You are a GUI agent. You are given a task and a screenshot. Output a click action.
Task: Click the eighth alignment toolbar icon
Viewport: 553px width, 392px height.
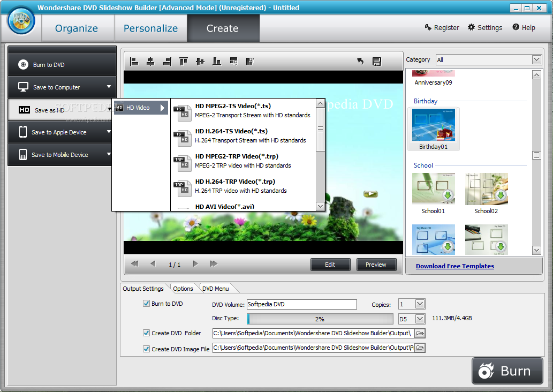click(x=250, y=62)
